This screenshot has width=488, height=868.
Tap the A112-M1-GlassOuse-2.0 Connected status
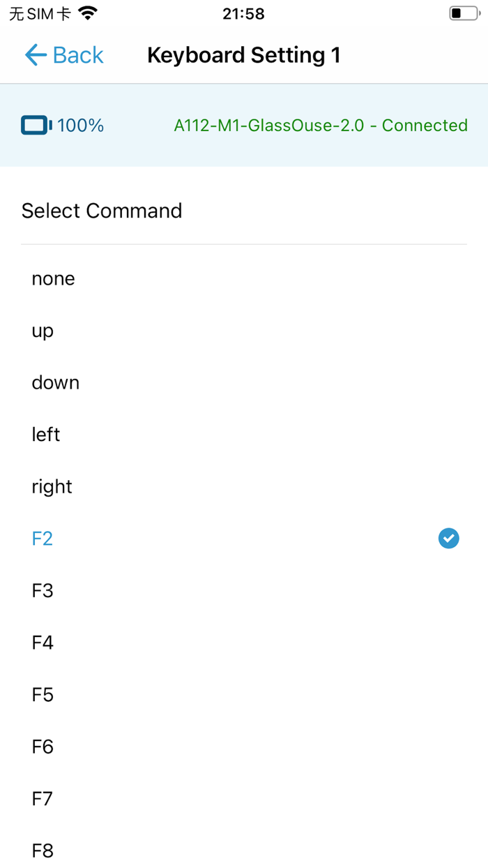321,126
